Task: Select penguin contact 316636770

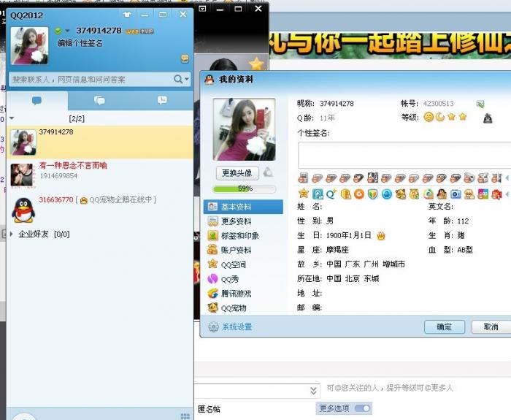Action: (100, 210)
